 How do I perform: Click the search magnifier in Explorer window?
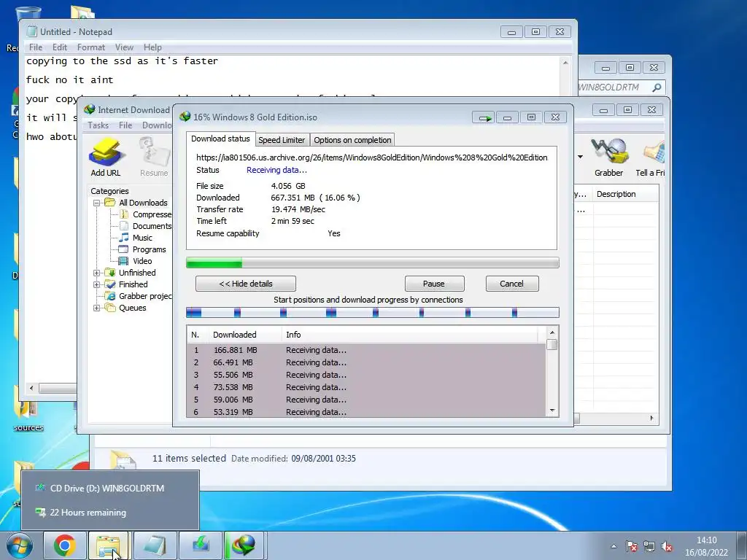click(x=657, y=87)
